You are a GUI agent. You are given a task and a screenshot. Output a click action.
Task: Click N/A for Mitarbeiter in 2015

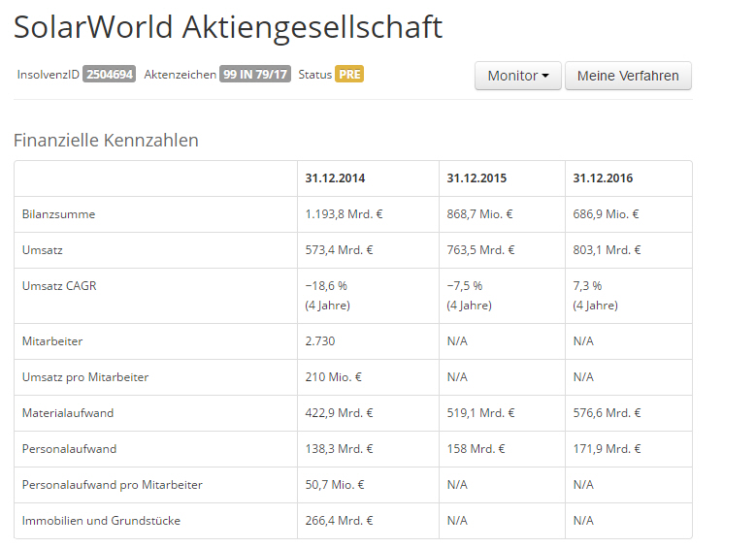point(457,341)
